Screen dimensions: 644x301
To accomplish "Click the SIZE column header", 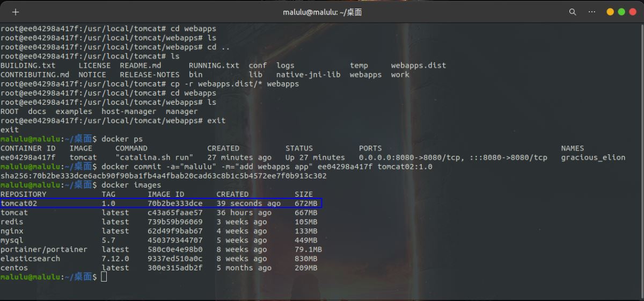I will [304, 194].
